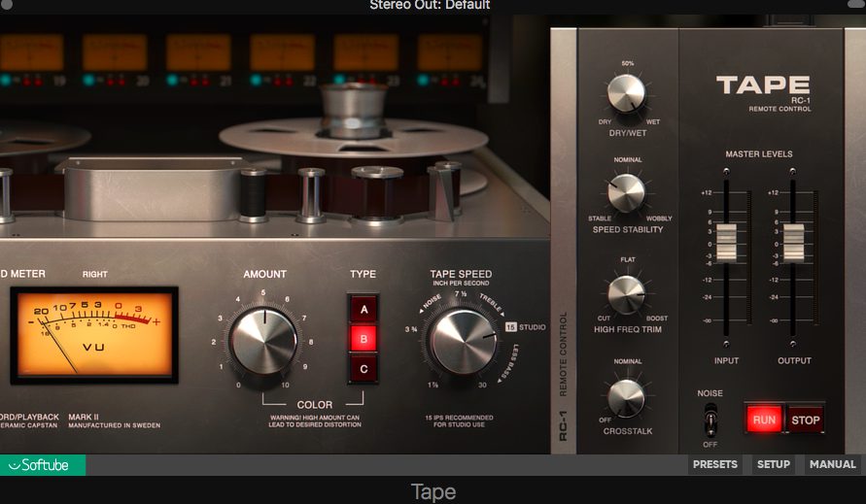Toggle the Noise switch
Screen dimensions: 866x504
click(710, 420)
